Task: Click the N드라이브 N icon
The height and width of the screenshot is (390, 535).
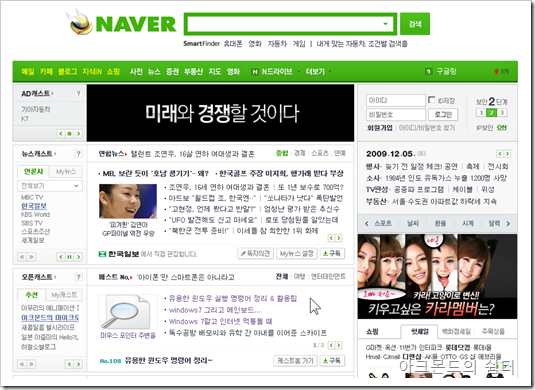Action: [255, 72]
